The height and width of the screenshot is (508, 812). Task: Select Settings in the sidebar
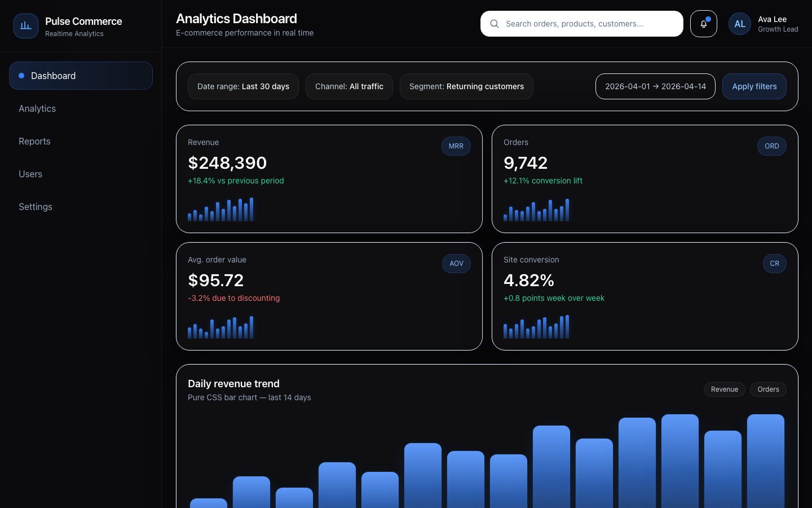coord(36,207)
